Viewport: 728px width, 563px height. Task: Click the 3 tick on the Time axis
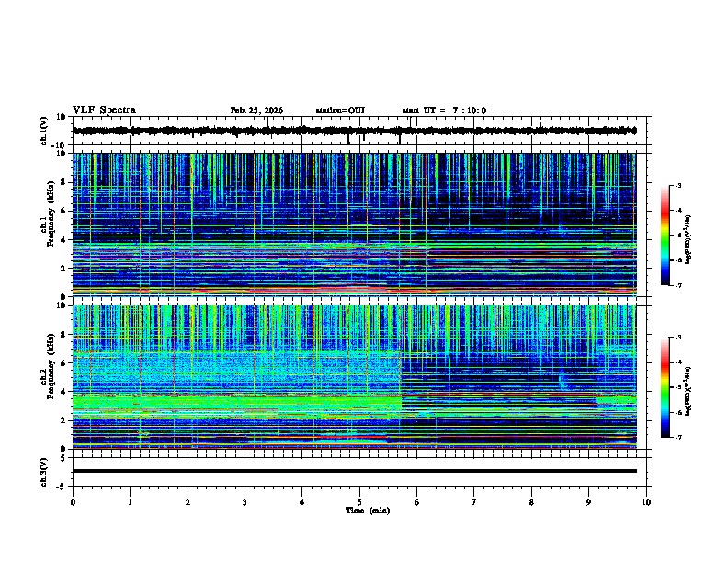point(245,502)
